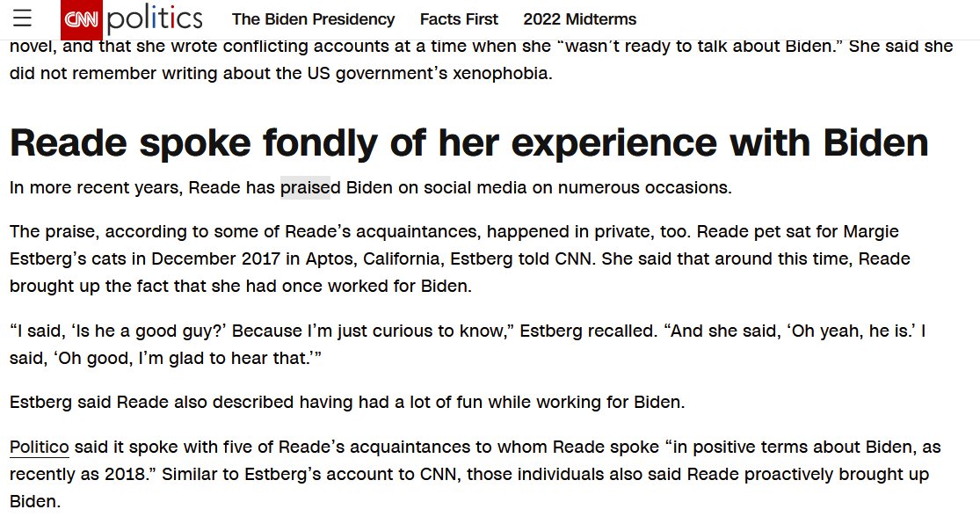
Task: Click the phrase "Reade proactively brought up"
Action: [808, 474]
